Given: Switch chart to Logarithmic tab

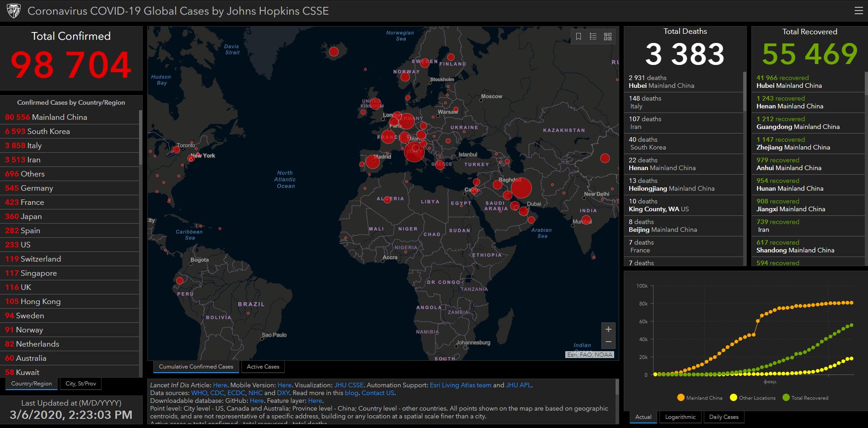Looking at the screenshot, I should [680, 417].
